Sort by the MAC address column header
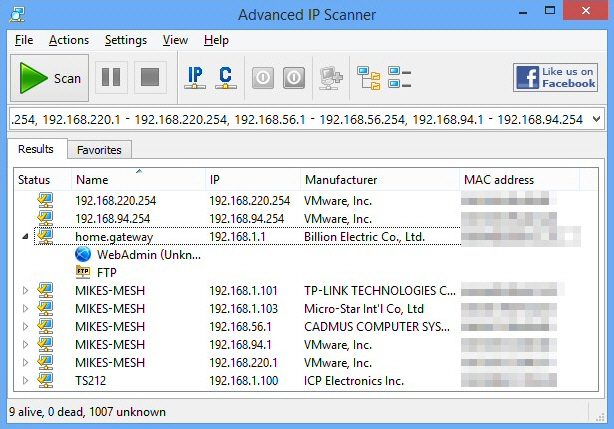 (519, 180)
